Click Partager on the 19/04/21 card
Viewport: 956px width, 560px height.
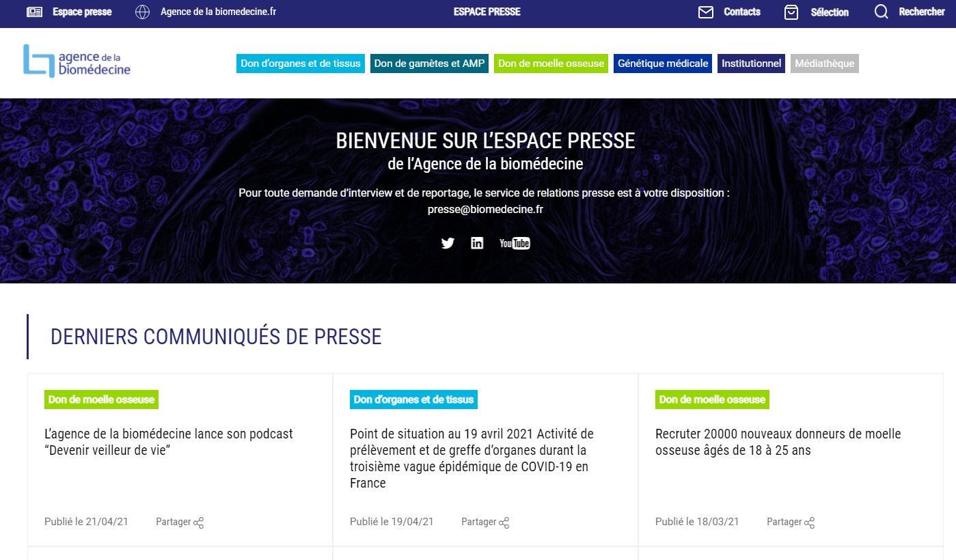point(479,522)
